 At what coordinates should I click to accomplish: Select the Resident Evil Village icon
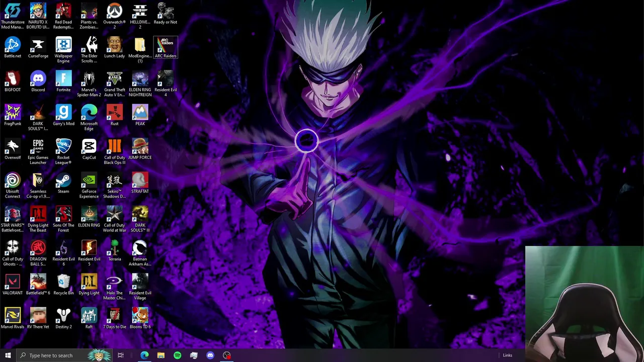click(140, 287)
